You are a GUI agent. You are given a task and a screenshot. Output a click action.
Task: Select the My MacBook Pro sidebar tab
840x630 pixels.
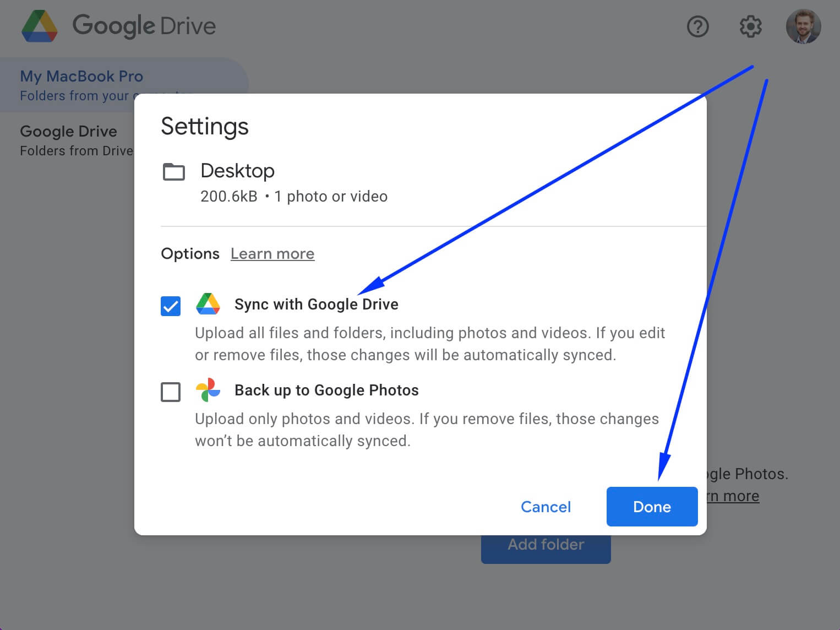(124, 85)
